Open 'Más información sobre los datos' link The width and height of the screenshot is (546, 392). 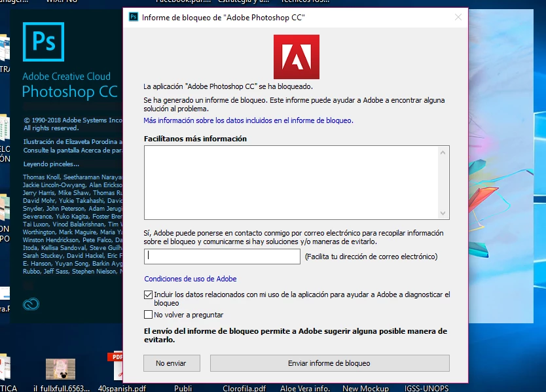(248, 120)
